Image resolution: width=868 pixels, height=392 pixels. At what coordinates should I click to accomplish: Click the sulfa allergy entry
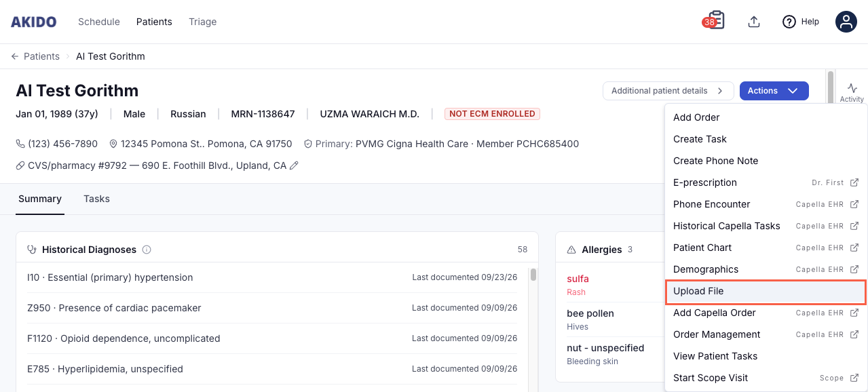[578, 279]
